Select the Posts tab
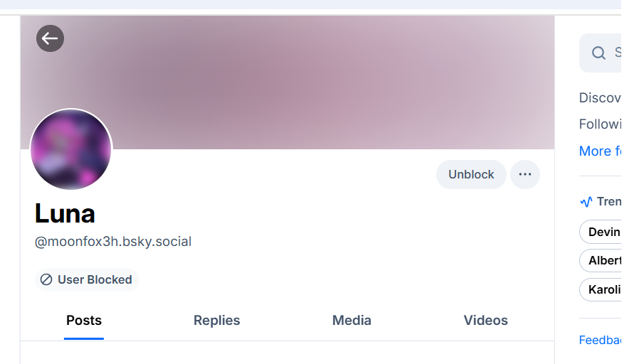 84,321
